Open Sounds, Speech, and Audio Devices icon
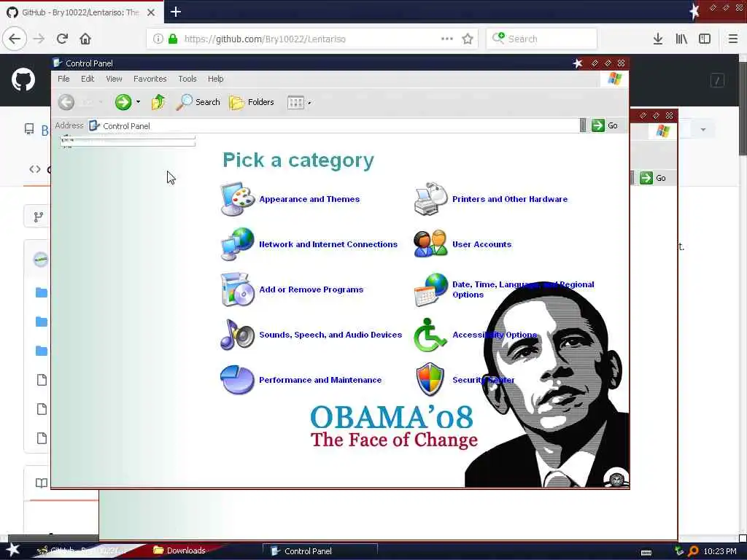Screen dimensions: 747x560 point(237,334)
